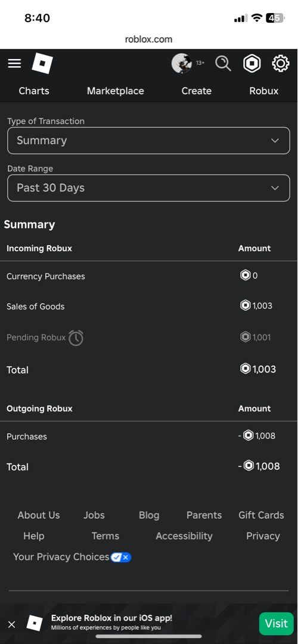Open the hamburger navigation menu

[x=14, y=63]
